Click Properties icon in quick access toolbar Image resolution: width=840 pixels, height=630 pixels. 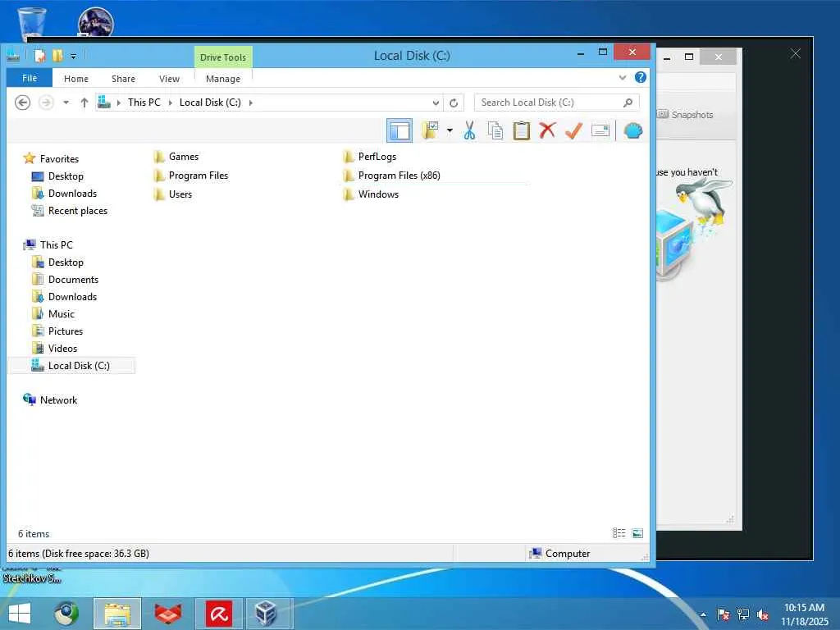tap(39, 56)
